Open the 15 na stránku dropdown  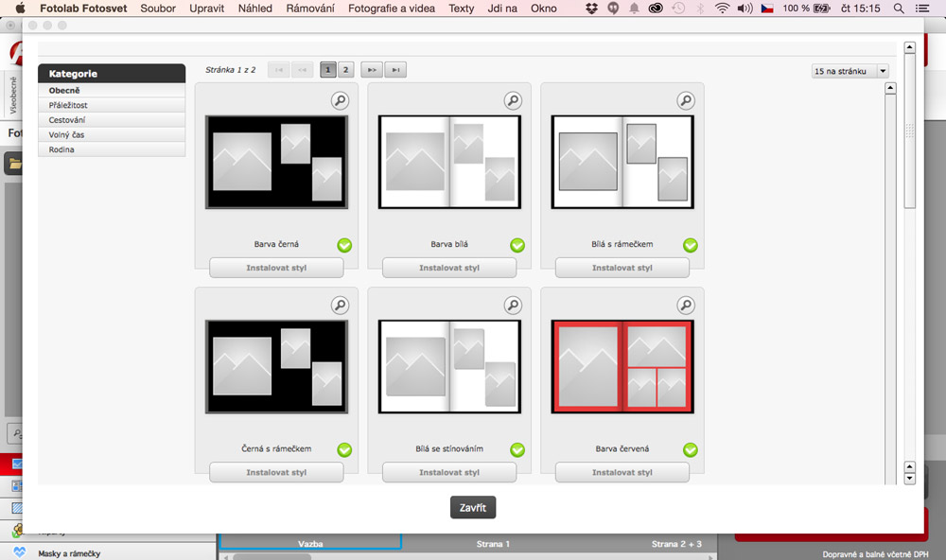(x=850, y=71)
